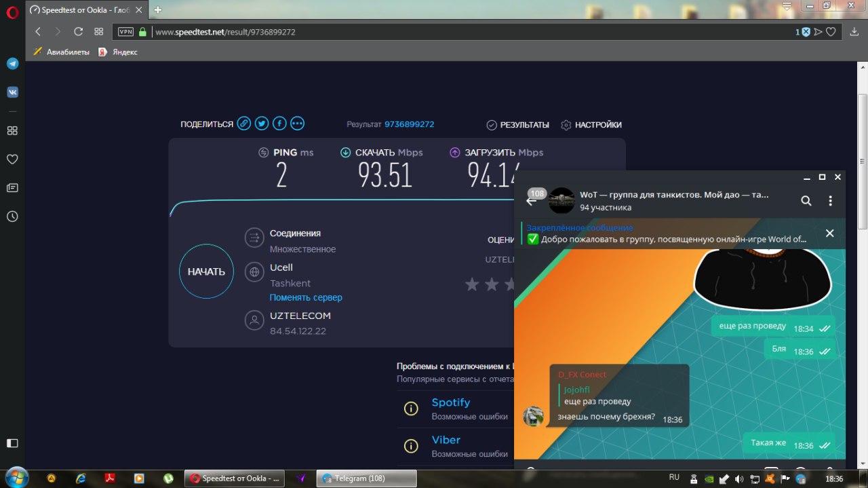Viewport: 868px width, 488px height.
Task: Open Telegram chat three-dot menu
Action: pyautogui.click(x=830, y=201)
